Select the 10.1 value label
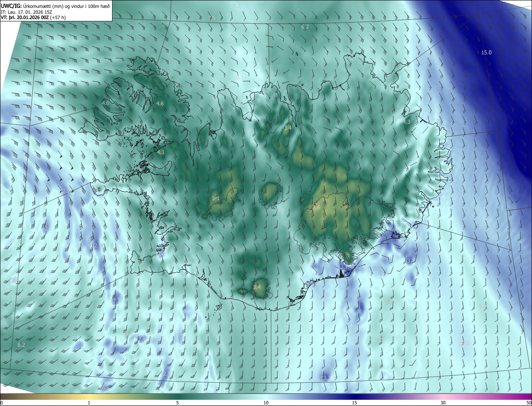Screen dimensions: 532x406 click(x=238, y=77)
